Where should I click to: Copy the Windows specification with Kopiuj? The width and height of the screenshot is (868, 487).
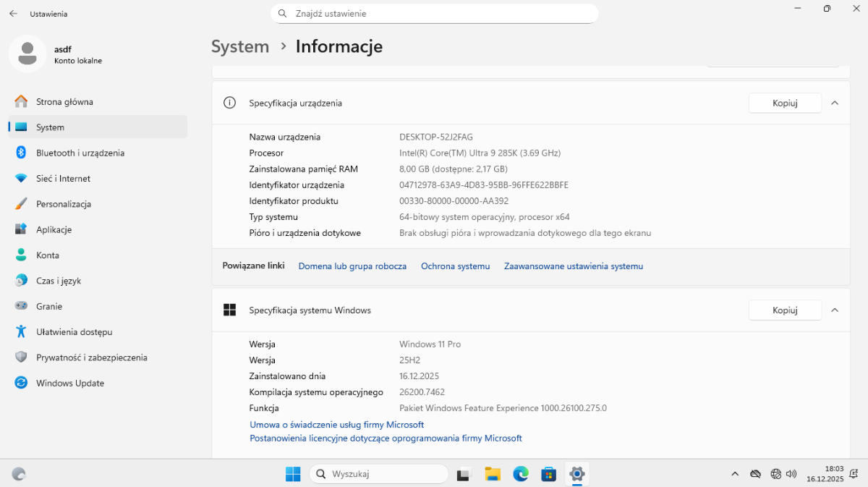tap(785, 310)
